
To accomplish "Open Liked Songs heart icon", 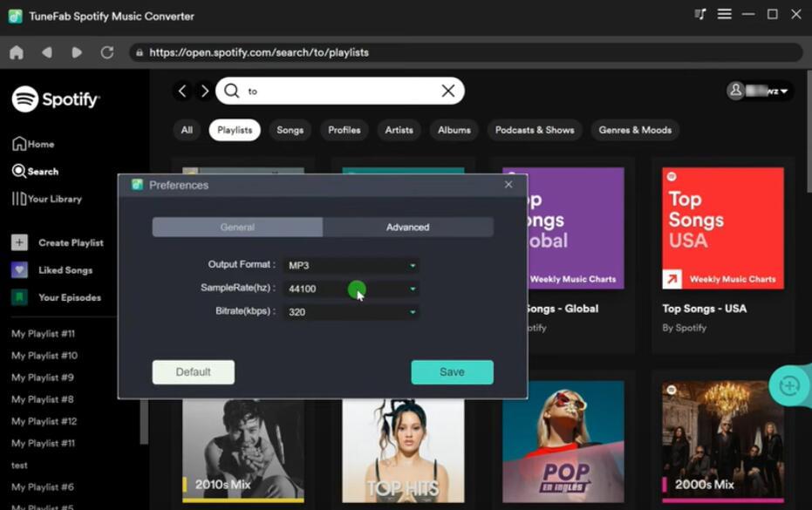I will 20,269.
